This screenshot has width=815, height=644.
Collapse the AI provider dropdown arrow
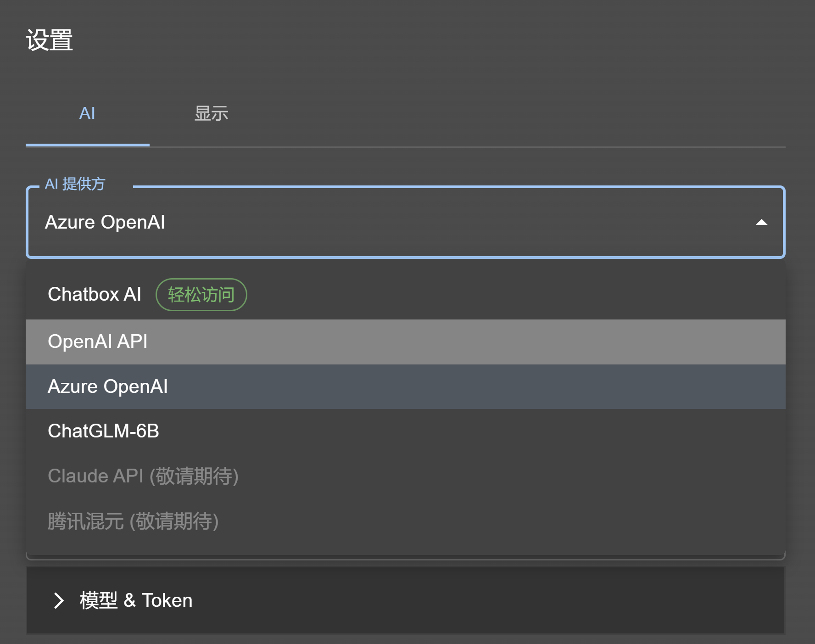click(x=761, y=223)
